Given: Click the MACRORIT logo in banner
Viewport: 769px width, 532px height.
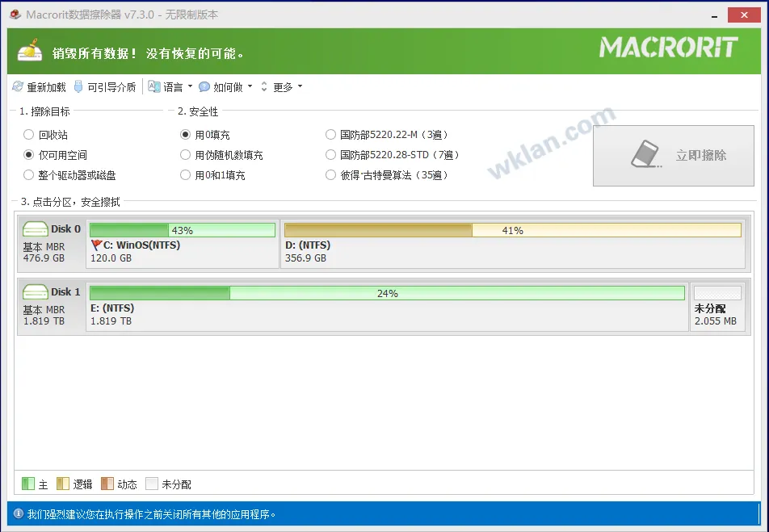Looking at the screenshot, I should coord(669,48).
